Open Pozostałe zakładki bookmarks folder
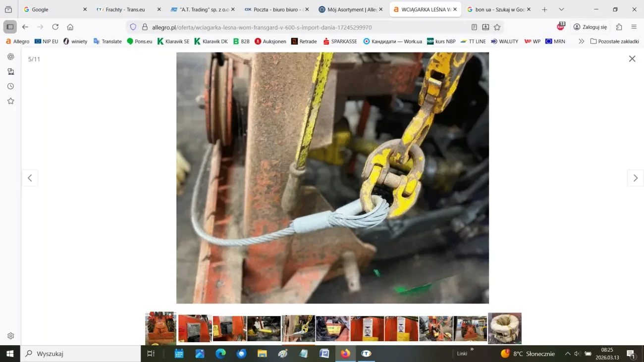 614,42
